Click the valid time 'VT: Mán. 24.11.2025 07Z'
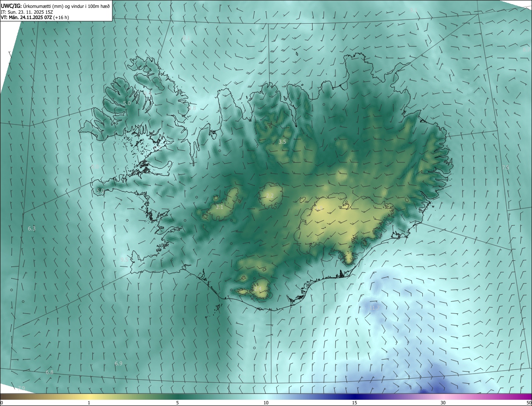The image size is (532, 406). click(26, 18)
